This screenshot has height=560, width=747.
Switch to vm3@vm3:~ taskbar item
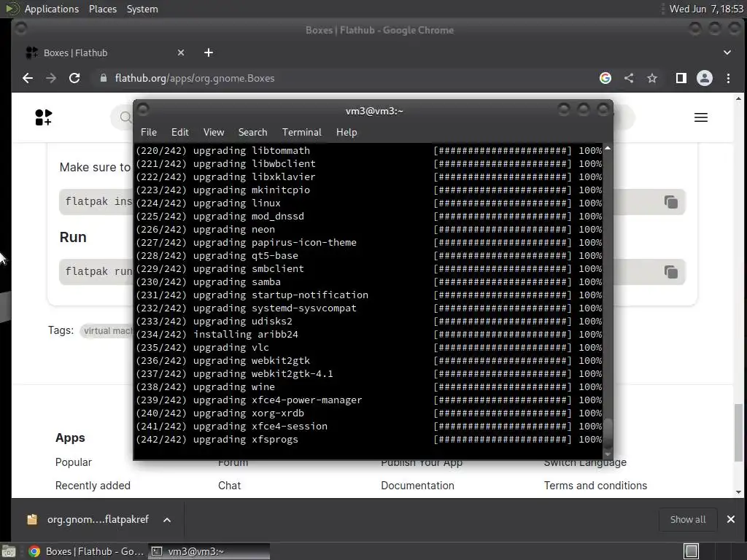coord(209,551)
